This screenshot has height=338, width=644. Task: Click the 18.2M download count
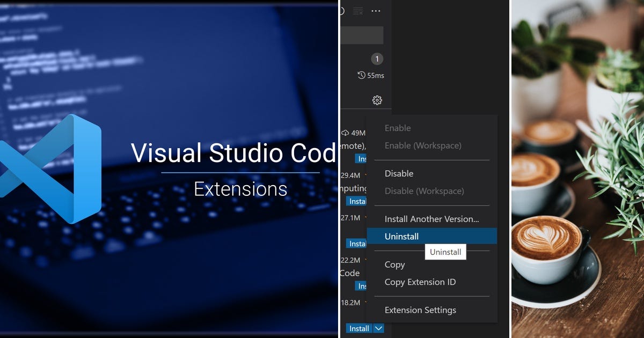(x=350, y=303)
